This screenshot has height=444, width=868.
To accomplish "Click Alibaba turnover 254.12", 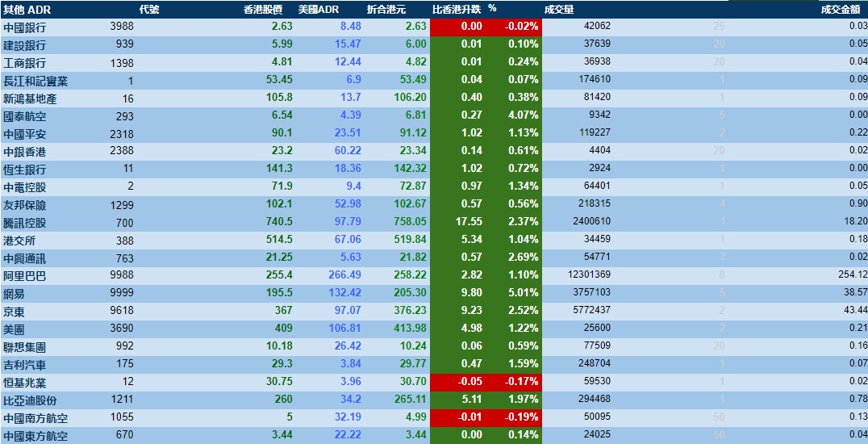I will click(853, 274).
